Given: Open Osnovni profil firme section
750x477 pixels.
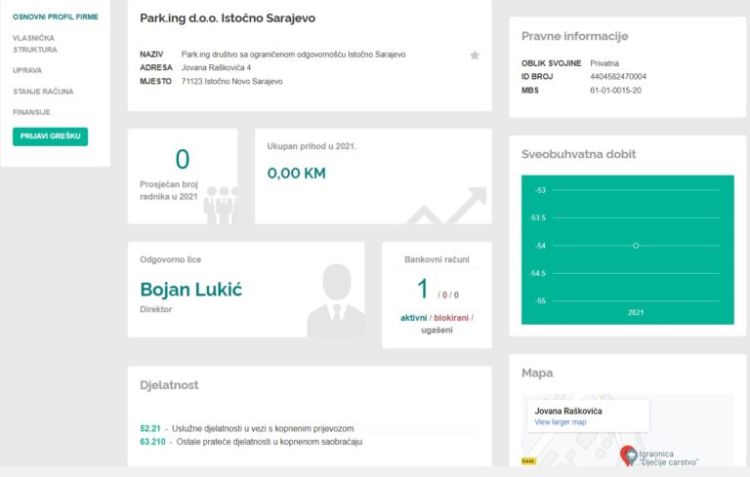Looking at the screenshot, I should (55, 17).
